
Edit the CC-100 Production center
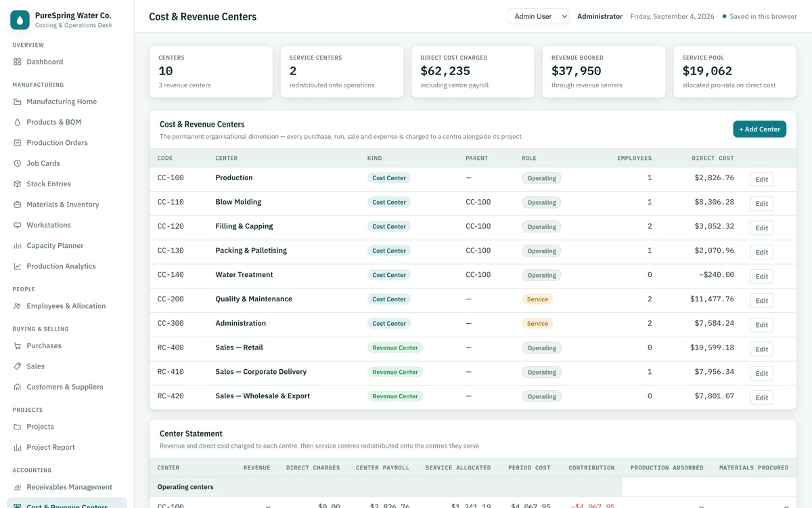click(x=761, y=179)
